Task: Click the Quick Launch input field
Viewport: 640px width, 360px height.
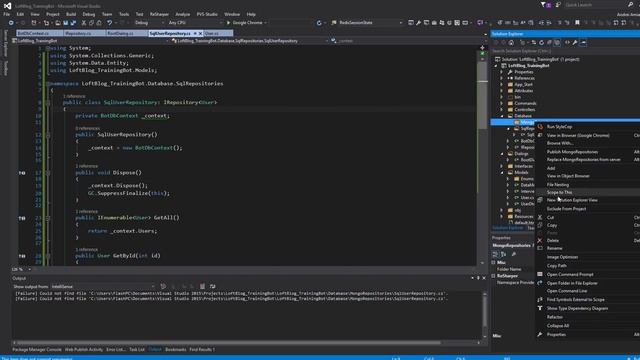Action: pos(595,5)
